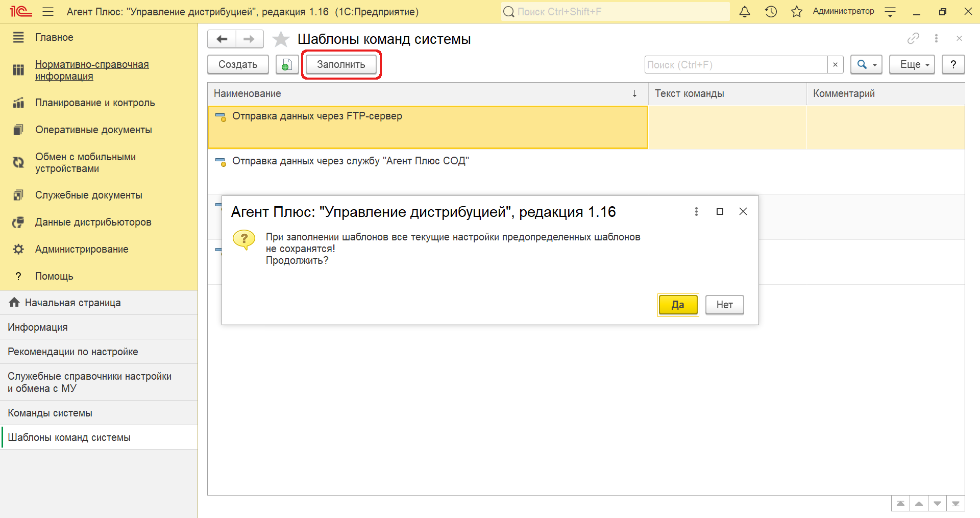Screen dimensions: 980x518
Task: Open service settings menu next to Администратор
Action: pyautogui.click(x=890, y=12)
